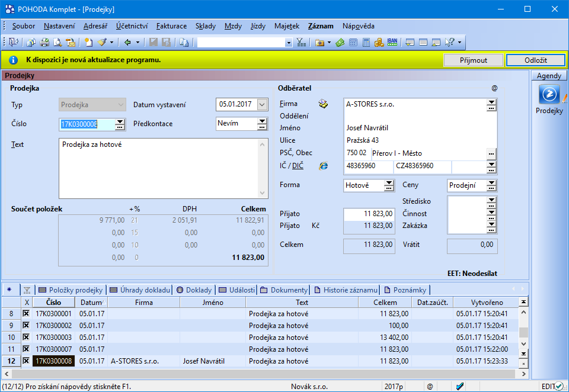Click the exit door toolbar icon
This screenshot has width=569, height=392.
tap(14, 43)
